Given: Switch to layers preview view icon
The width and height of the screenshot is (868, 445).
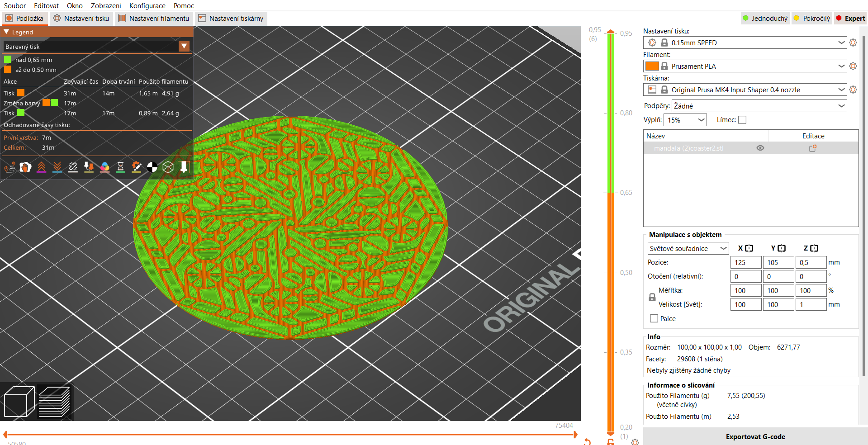Looking at the screenshot, I should pos(54,402).
